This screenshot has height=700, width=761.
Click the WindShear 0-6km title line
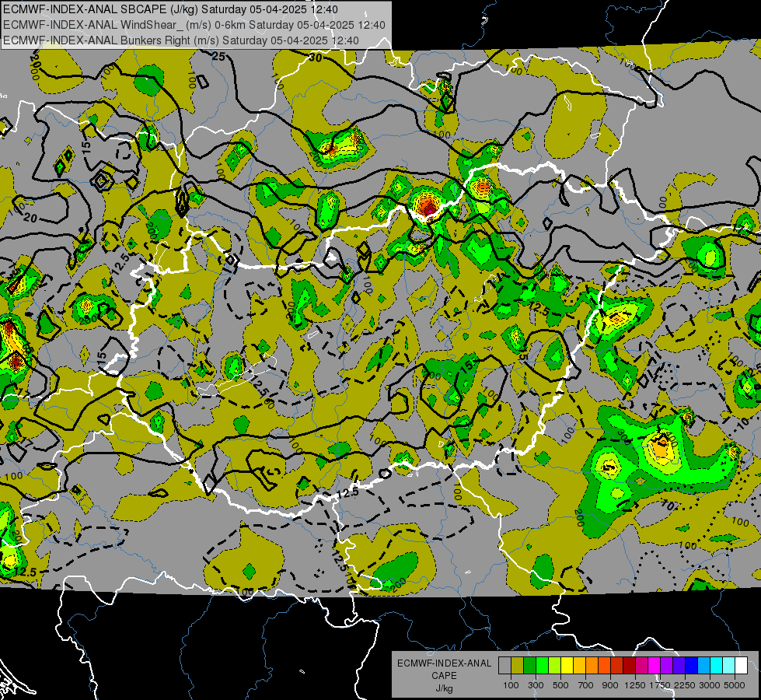194,25
